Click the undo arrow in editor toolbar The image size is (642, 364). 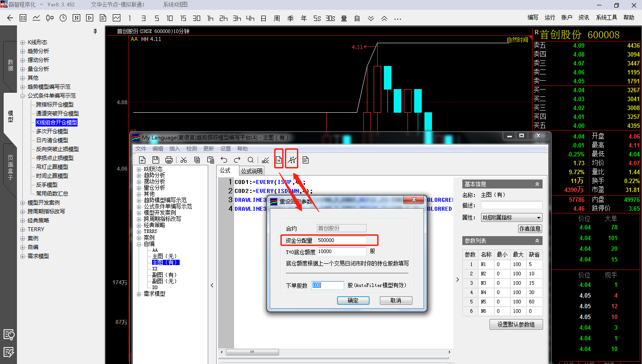224,160
